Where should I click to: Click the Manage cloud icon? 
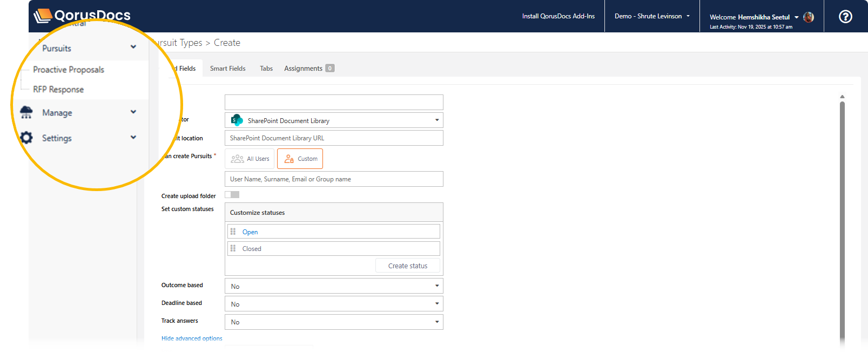26,112
